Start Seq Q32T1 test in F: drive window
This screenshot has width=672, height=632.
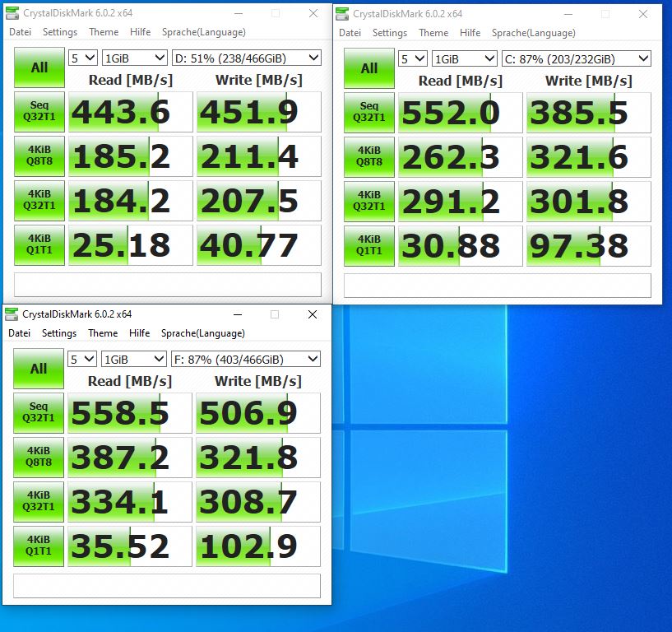[x=39, y=412]
